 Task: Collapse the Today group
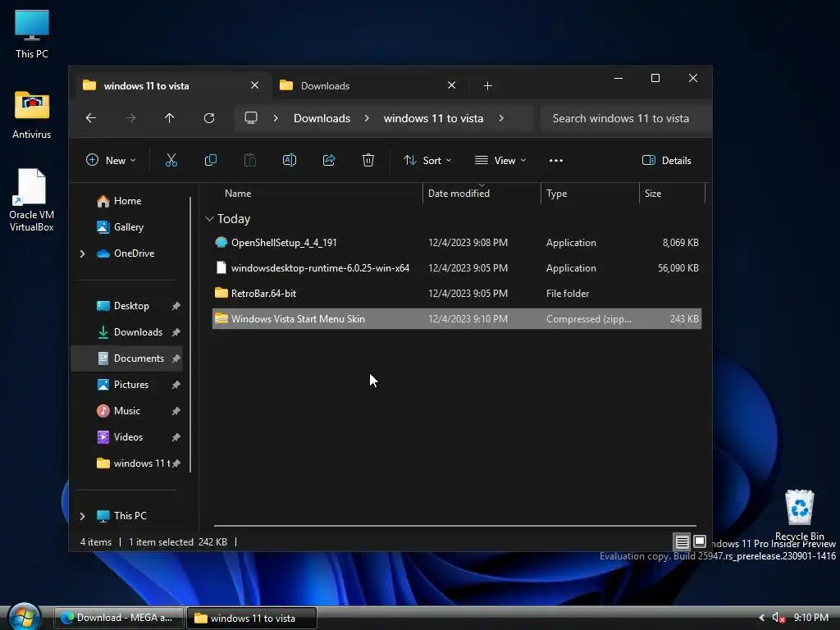(x=209, y=218)
